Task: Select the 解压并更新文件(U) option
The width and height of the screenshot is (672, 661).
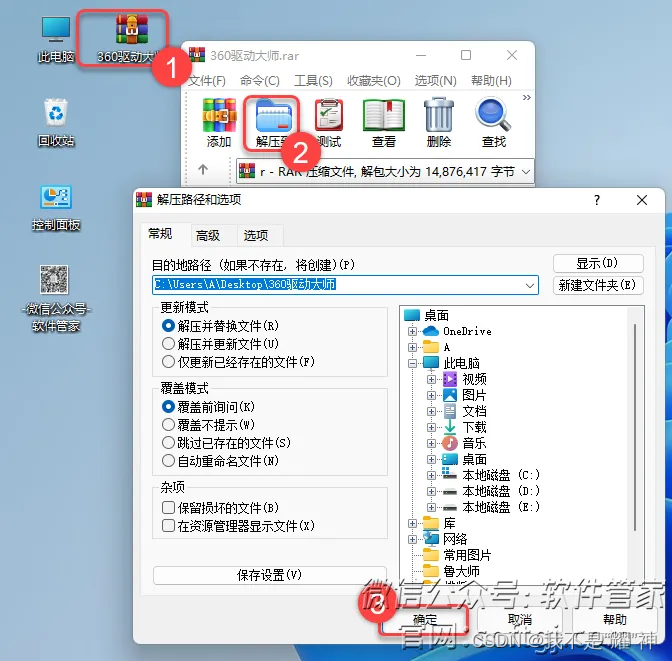Action: point(220,344)
